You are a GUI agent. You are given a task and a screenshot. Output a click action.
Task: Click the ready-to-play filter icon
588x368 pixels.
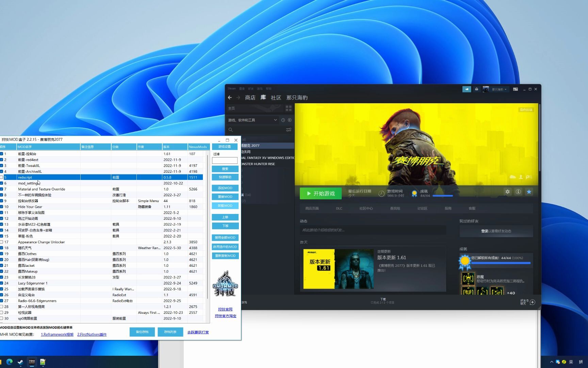290,120
